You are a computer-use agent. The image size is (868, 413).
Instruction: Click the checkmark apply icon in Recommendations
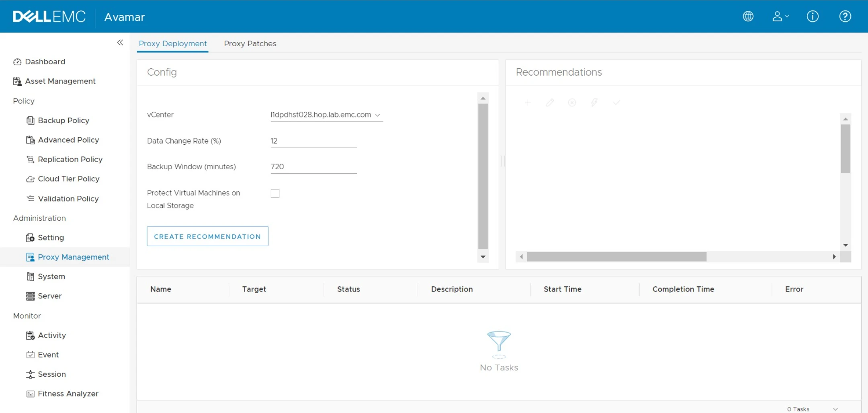(x=616, y=103)
